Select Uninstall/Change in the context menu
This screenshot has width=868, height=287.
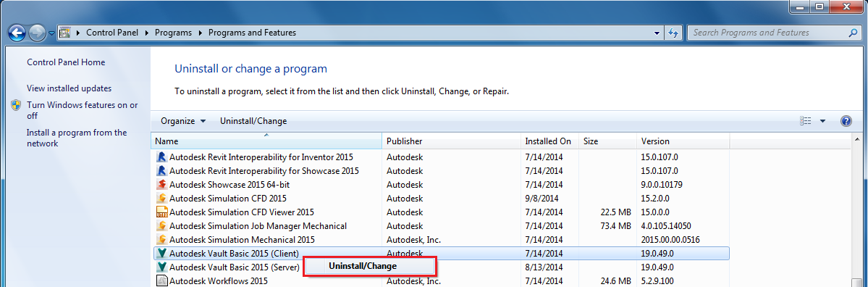(370, 266)
